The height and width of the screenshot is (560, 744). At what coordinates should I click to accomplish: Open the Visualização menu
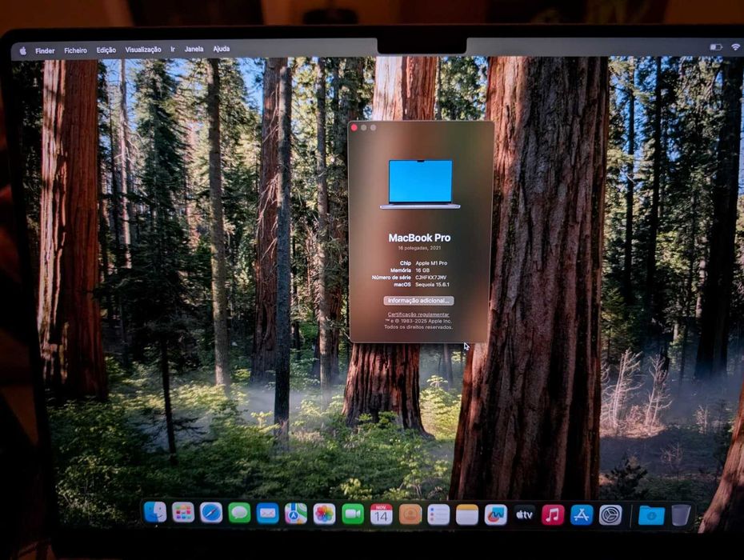[143, 50]
